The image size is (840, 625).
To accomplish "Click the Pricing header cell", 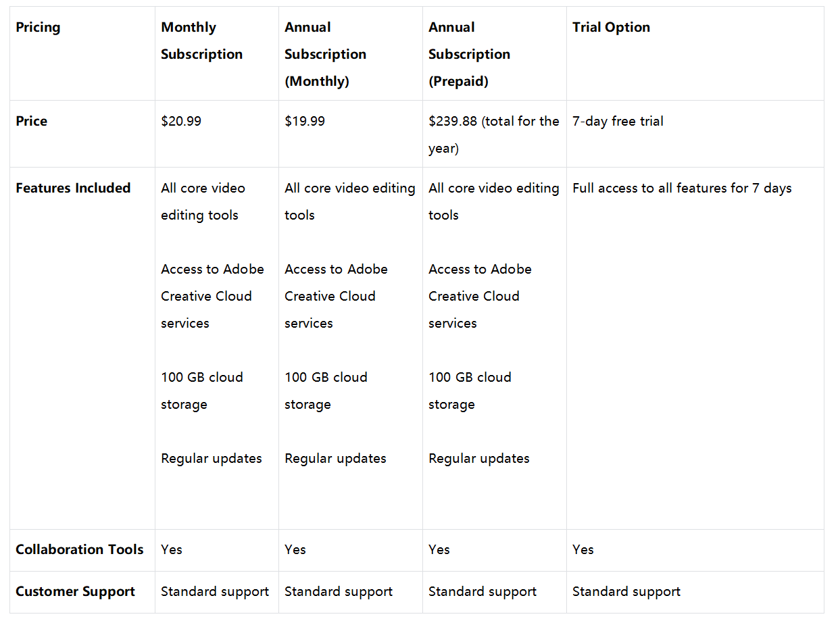I will pyautogui.click(x=38, y=28).
